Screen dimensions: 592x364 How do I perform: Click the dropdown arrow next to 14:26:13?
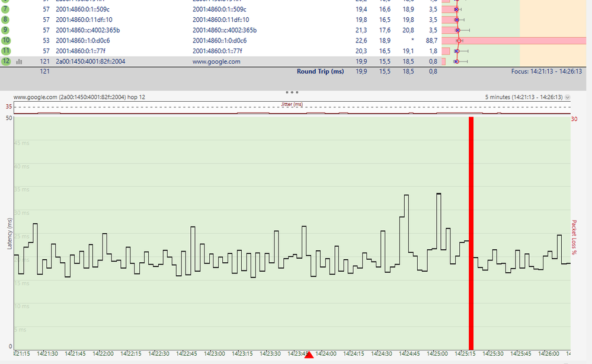point(567,97)
